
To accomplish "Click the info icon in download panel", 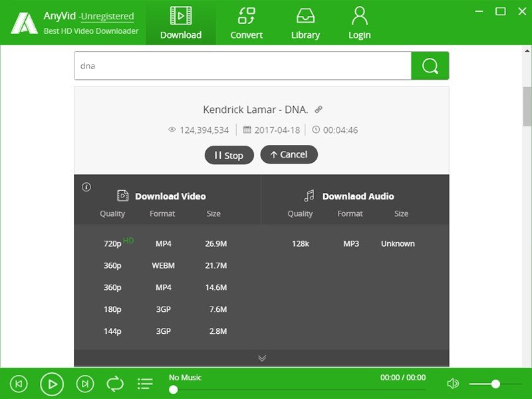I will click(x=86, y=187).
